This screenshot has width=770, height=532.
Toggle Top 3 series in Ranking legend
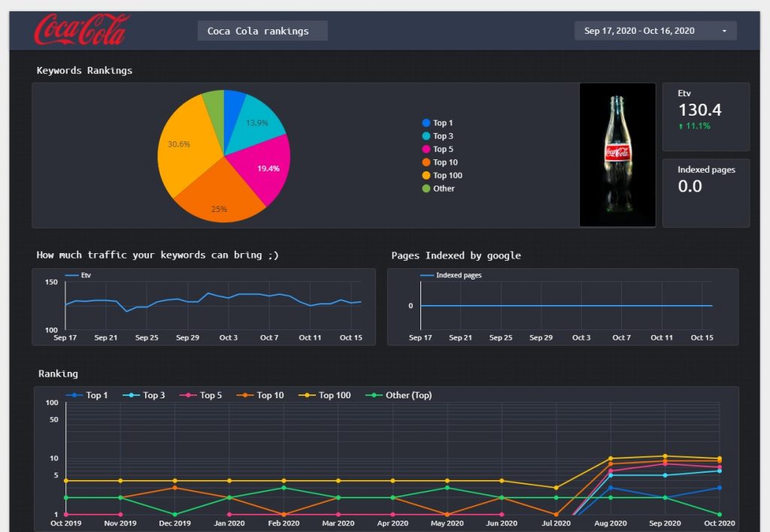click(x=144, y=395)
